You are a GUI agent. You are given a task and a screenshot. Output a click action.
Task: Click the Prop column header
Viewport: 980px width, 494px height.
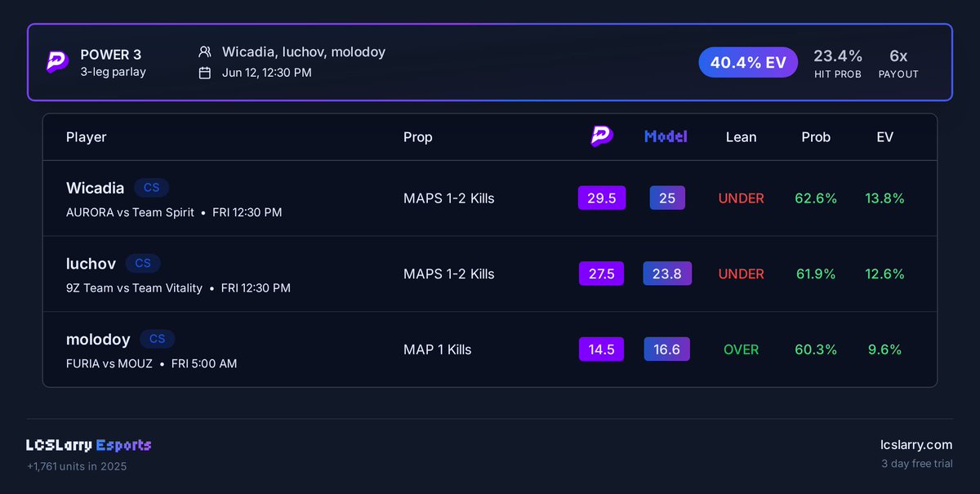[x=418, y=137]
